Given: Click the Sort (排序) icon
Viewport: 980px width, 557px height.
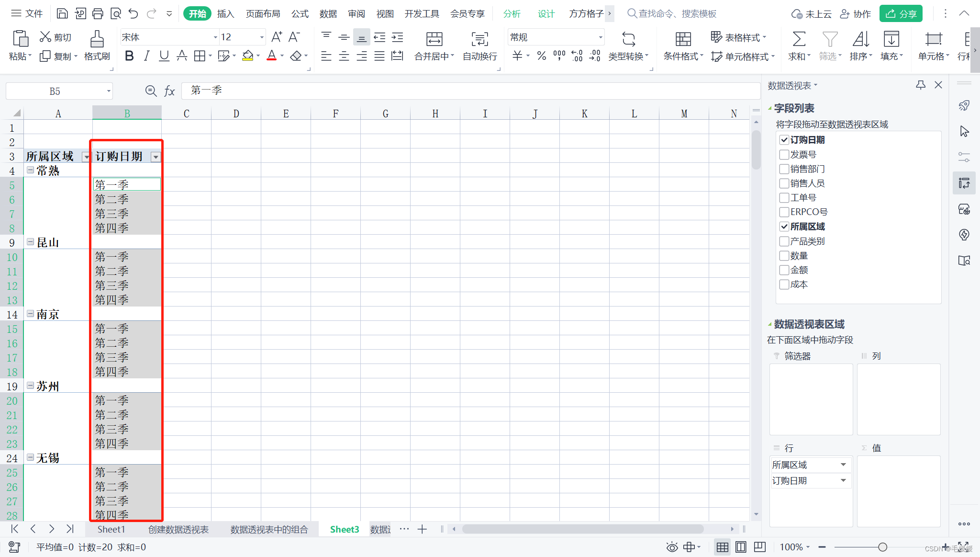Looking at the screenshot, I should click(860, 39).
